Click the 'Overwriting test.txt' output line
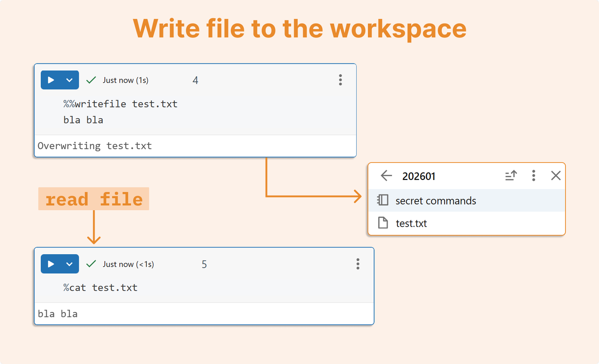The image size is (599, 364). coord(94,145)
